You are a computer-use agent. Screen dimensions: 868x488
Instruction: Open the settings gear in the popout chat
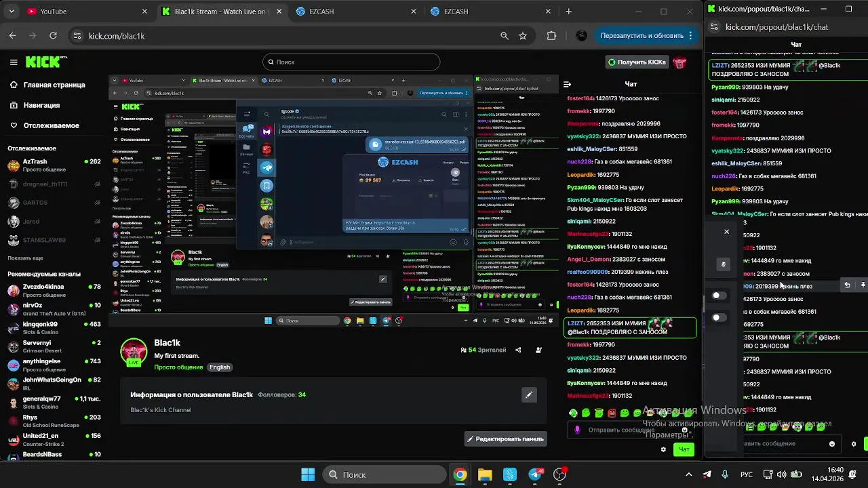(854, 444)
